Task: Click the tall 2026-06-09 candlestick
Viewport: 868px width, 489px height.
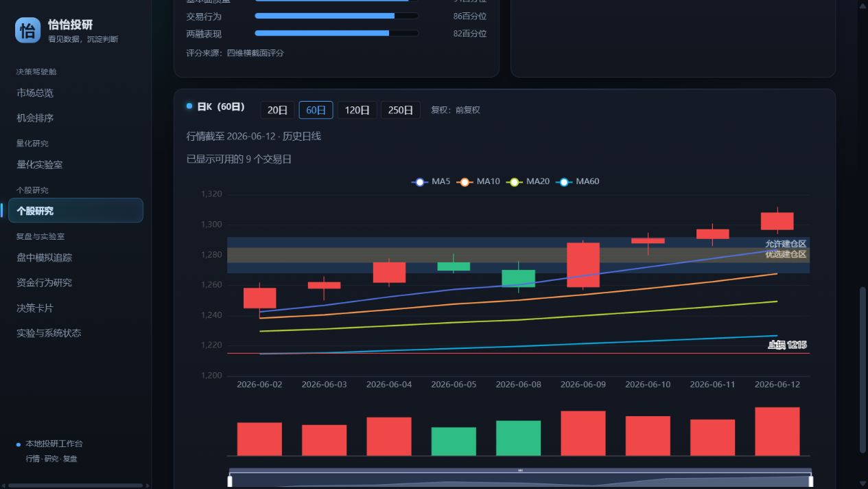Action: pos(583,264)
